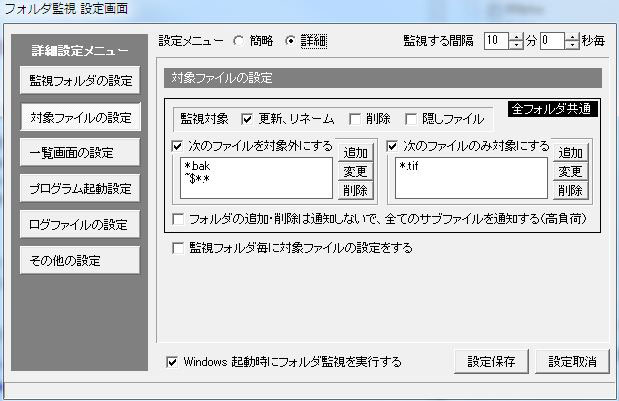This screenshot has width=619, height=401.
Task: Select 対象ファイルの設定 menu item
Action: 80,117
